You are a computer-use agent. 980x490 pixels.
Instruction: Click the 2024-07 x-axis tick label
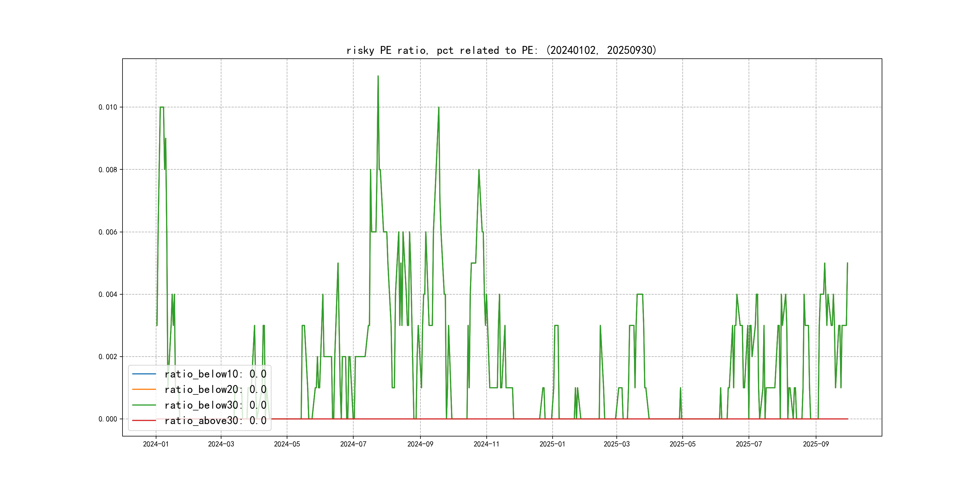(x=353, y=444)
